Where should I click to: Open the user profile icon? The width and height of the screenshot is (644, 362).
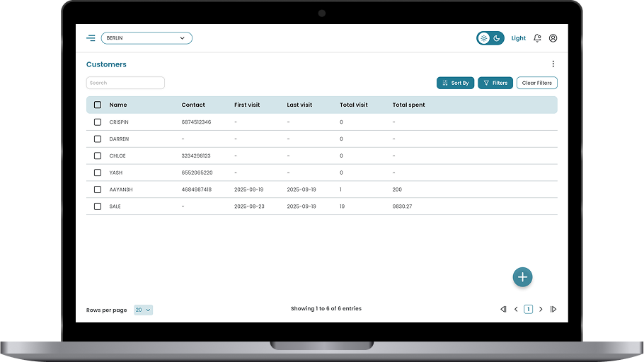[x=553, y=38]
